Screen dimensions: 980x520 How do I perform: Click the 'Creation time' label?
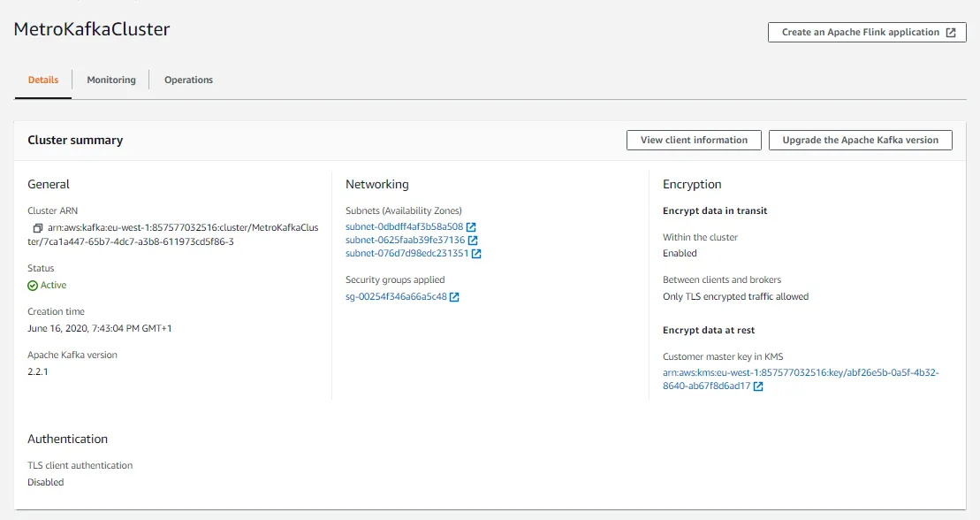tap(56, 311)
